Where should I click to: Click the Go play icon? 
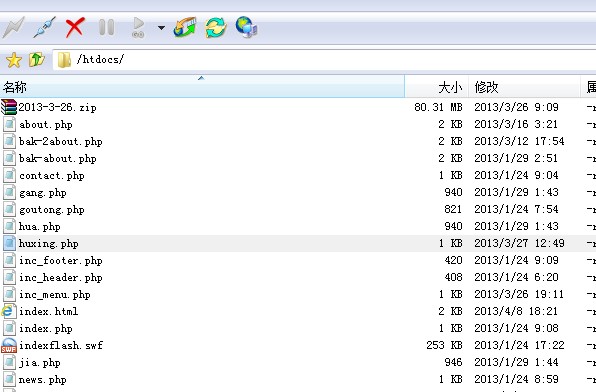coord(138,28)
